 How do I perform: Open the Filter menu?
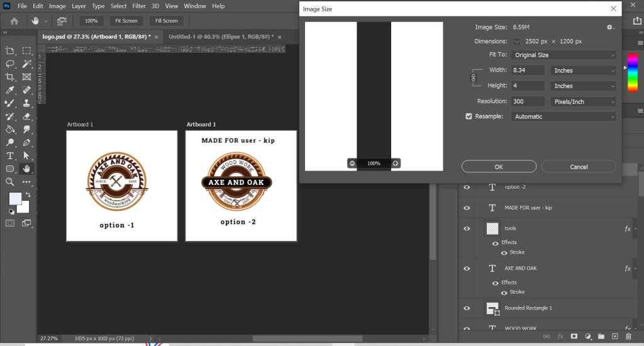[x=139, y=6]
